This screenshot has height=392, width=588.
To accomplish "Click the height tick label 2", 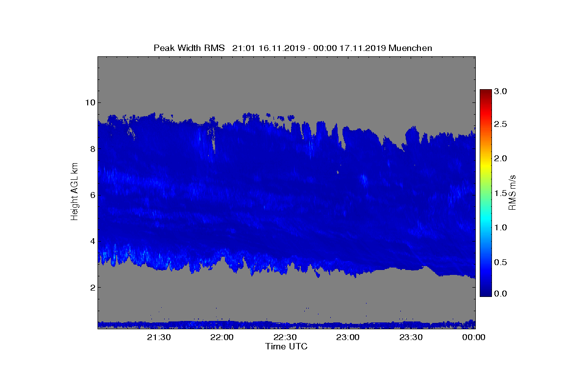I will [92, 287].
